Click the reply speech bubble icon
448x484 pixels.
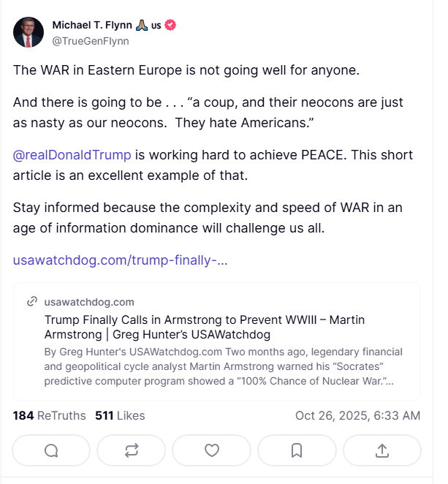(x=51, y=450)
